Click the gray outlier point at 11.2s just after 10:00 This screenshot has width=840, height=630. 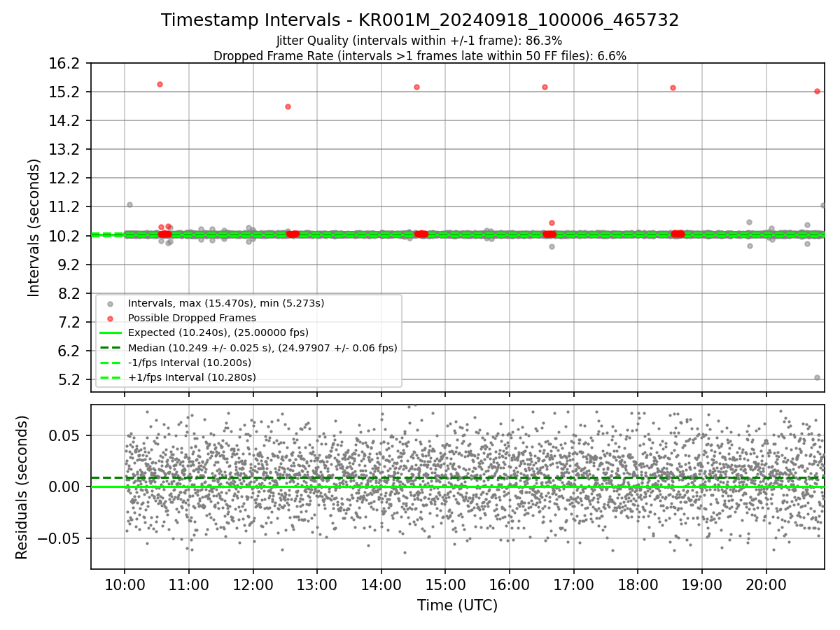(x=129, y=204)
